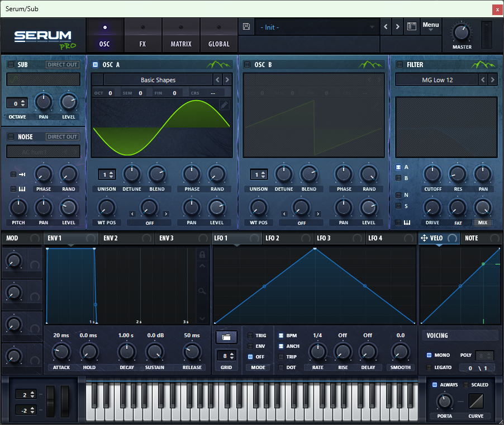Click the ENV 1 modulation source circle icon
The height and width of the screenshot is (425, 504).
tap(91, 238)
